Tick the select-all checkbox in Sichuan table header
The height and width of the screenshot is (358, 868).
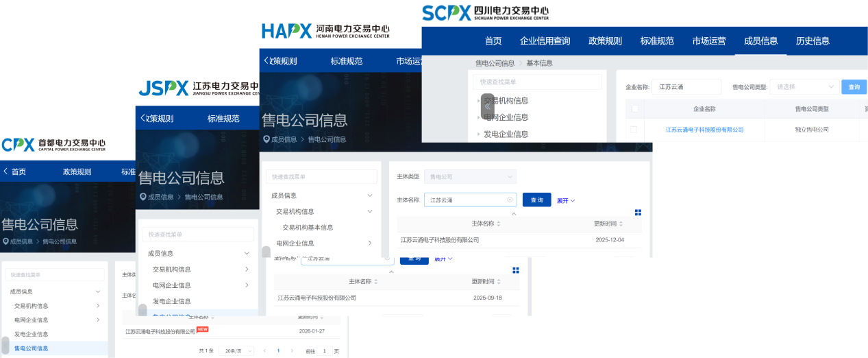point(634,108)
